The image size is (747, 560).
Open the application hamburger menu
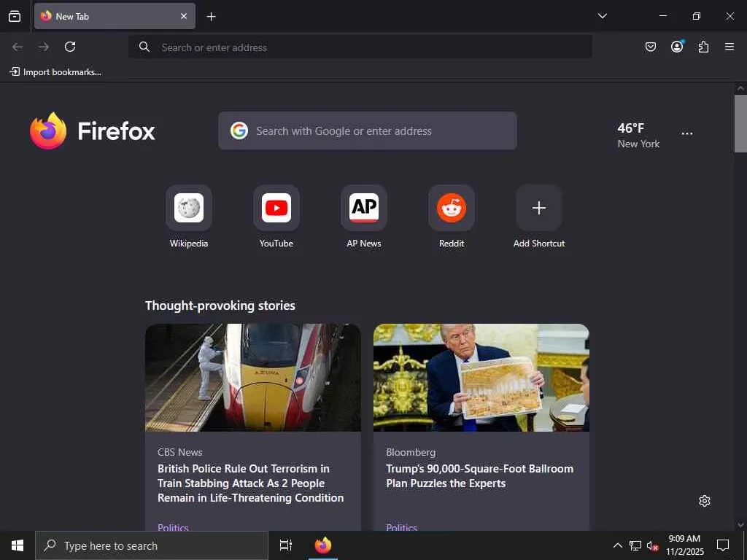tap(729, 47)
